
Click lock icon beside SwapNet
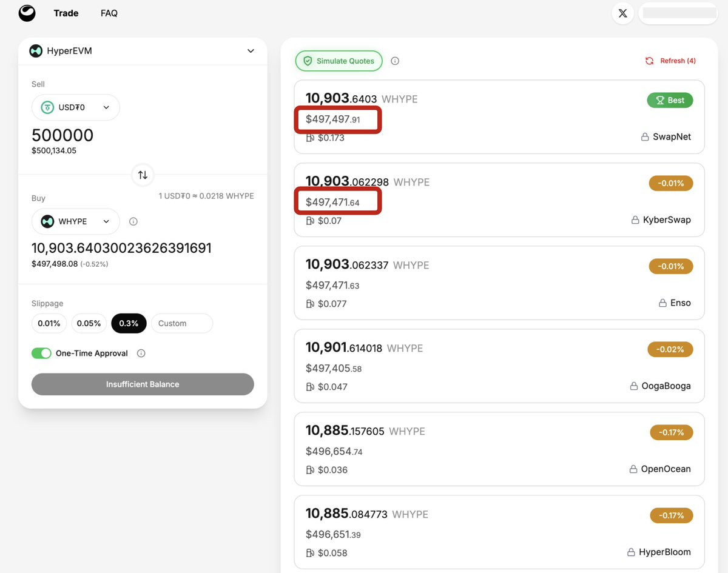click(x=645, y=137)
